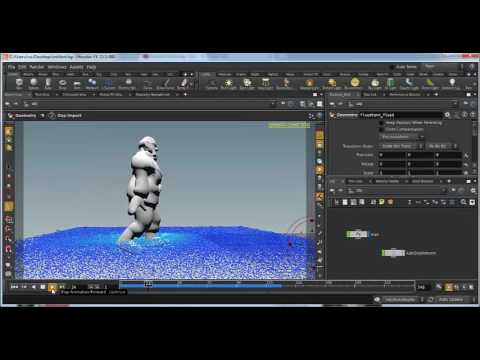Stop the animation playback

click(x=43, y=287)
